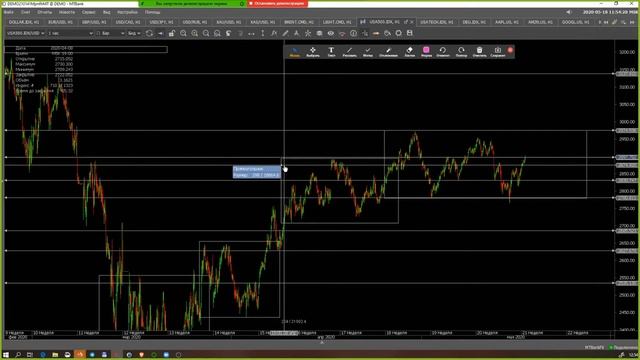
Task: Open the View menu
Action: click(106, 12)
